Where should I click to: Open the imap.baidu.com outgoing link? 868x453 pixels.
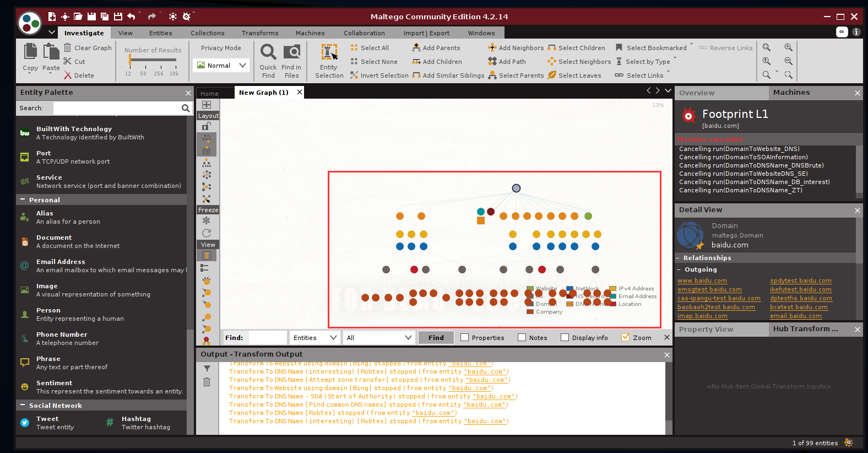point(702,316)
